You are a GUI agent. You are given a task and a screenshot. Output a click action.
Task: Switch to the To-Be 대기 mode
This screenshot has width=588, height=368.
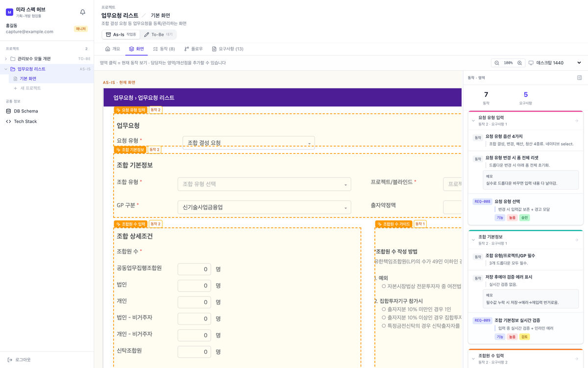tap(158, 35)
